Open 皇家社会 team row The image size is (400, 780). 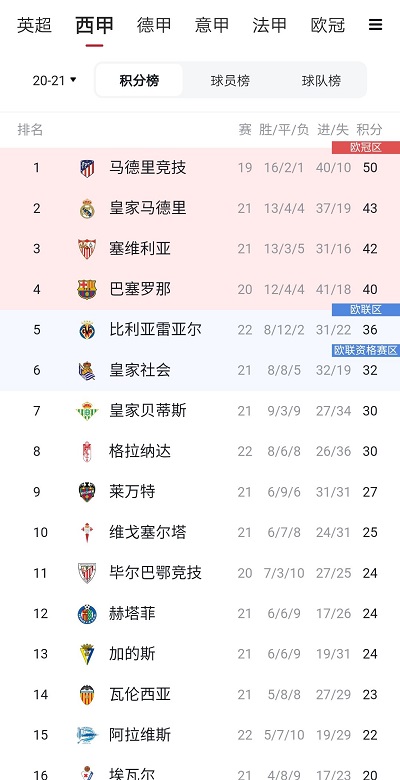pyautogui.click(x=200, y=370)
